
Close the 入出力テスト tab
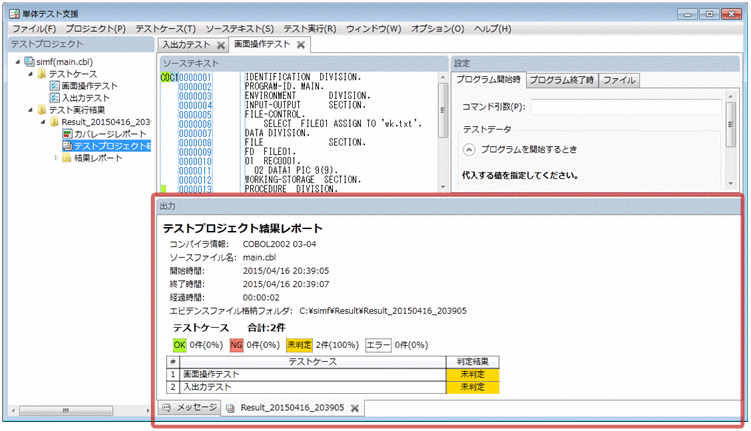point(221,45)
